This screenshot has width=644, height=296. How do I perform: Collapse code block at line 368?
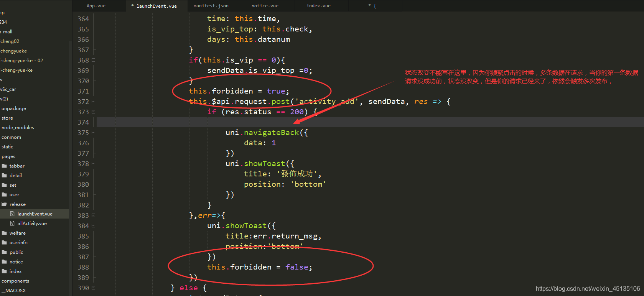point(93,60)
